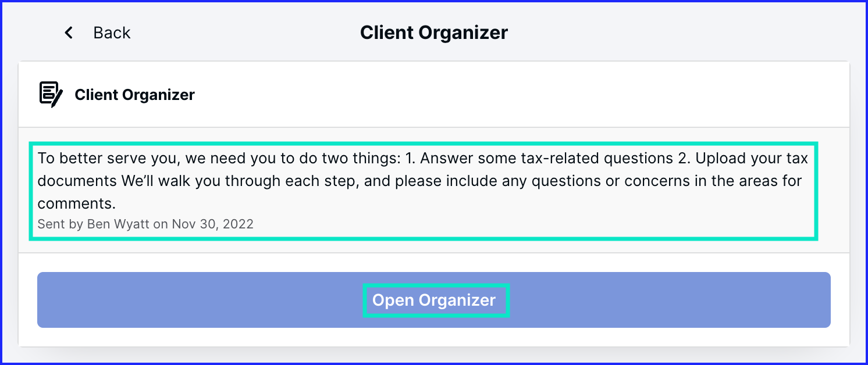This screenshot has width=868, height=365.
Task: Click the "Upload your tax" text
Action: point(752,158)
